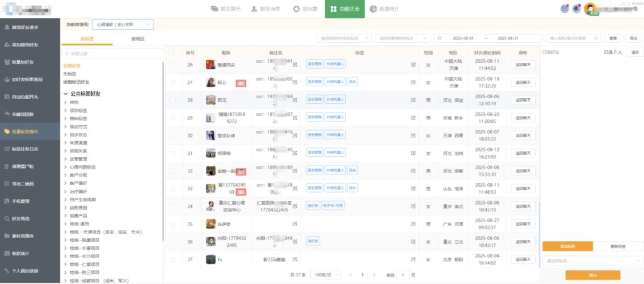Toggle the select-all checkbox in table header
This screenshot has height=284, width=644.
pos(173,52)
